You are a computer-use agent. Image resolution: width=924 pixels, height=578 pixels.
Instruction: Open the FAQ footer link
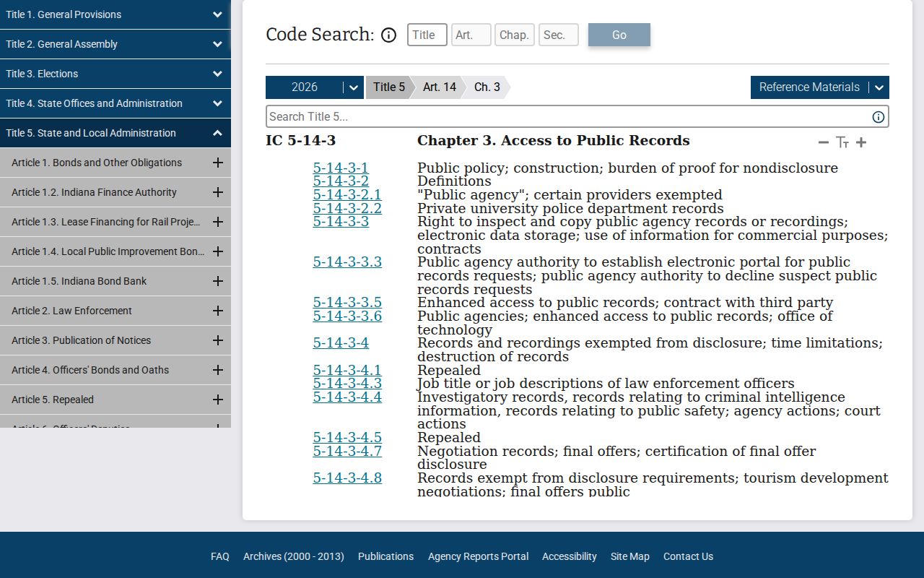coord(220,556)
